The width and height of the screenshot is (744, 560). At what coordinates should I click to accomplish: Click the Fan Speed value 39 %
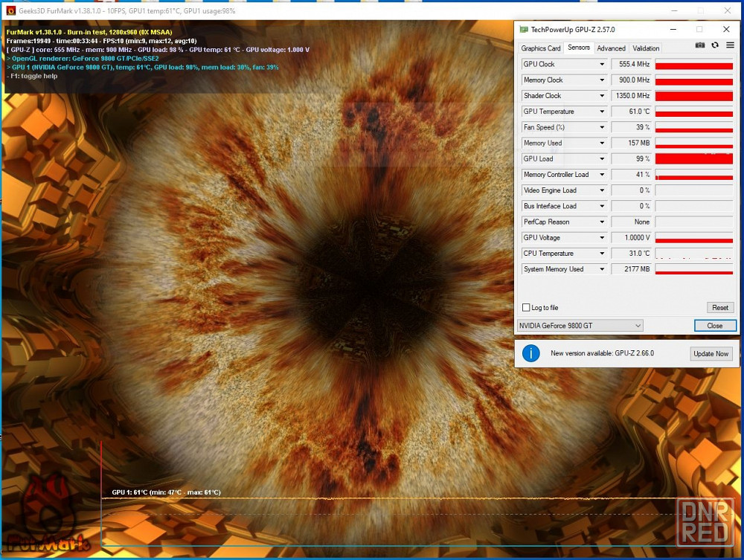click(x=632, y=127)
